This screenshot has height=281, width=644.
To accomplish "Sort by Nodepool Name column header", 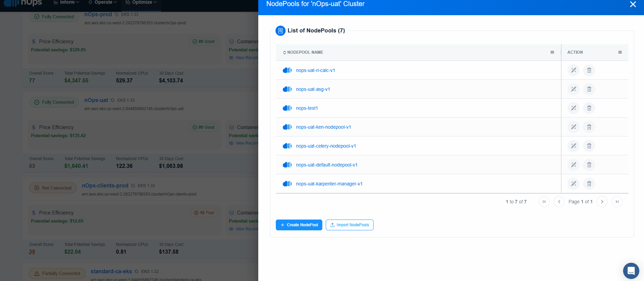I will 303,52.
